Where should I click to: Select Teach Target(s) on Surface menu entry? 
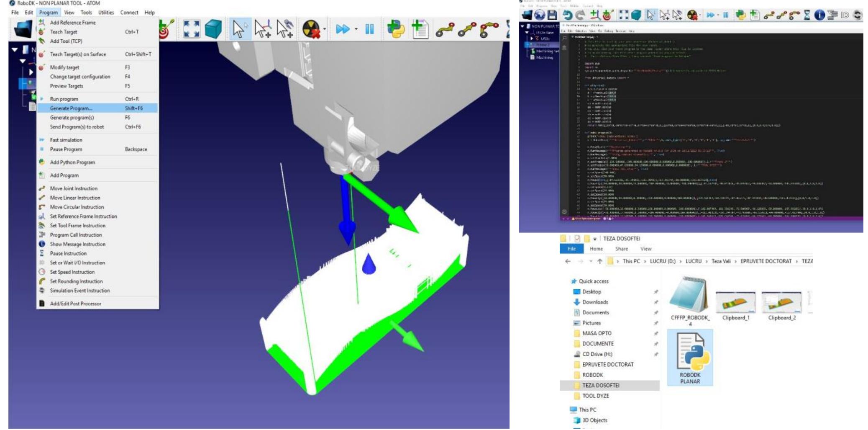pyautogui.click(x=97, y=54)
